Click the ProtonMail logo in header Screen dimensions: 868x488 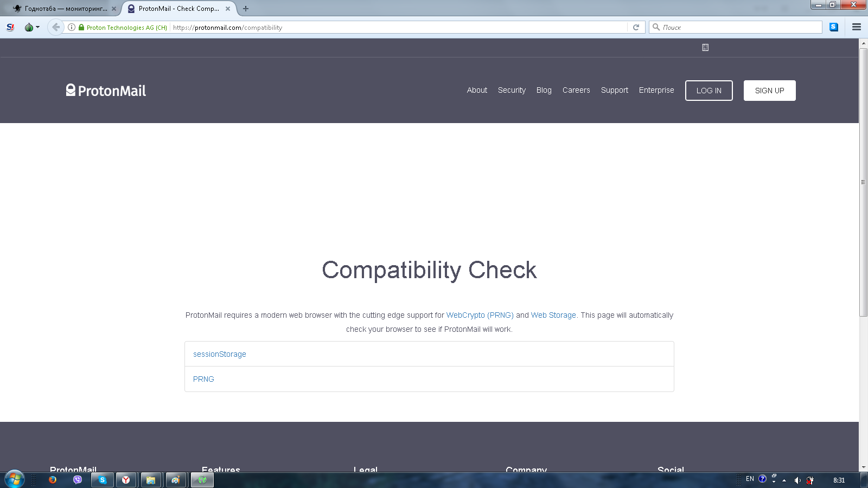tap(106, 90)
